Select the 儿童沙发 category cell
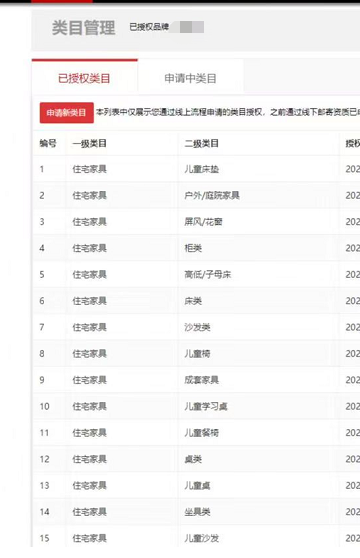 (x=201, y=538)
